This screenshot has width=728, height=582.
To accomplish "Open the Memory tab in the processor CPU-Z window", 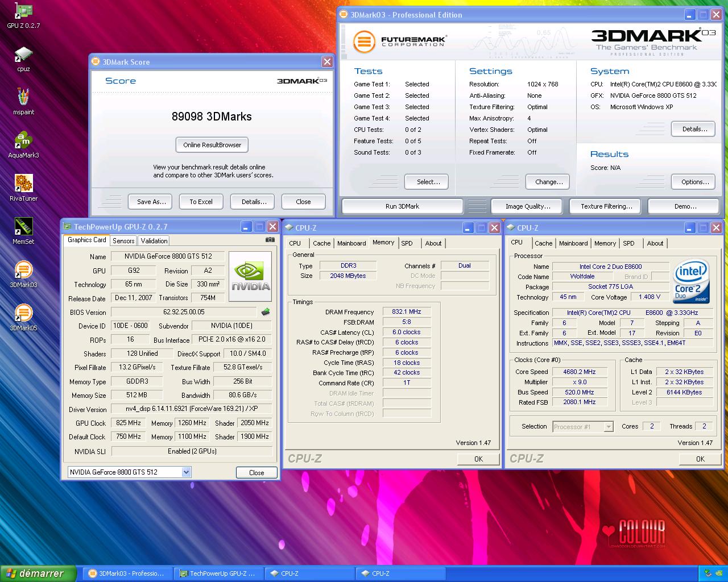I will tap(605, 243).
